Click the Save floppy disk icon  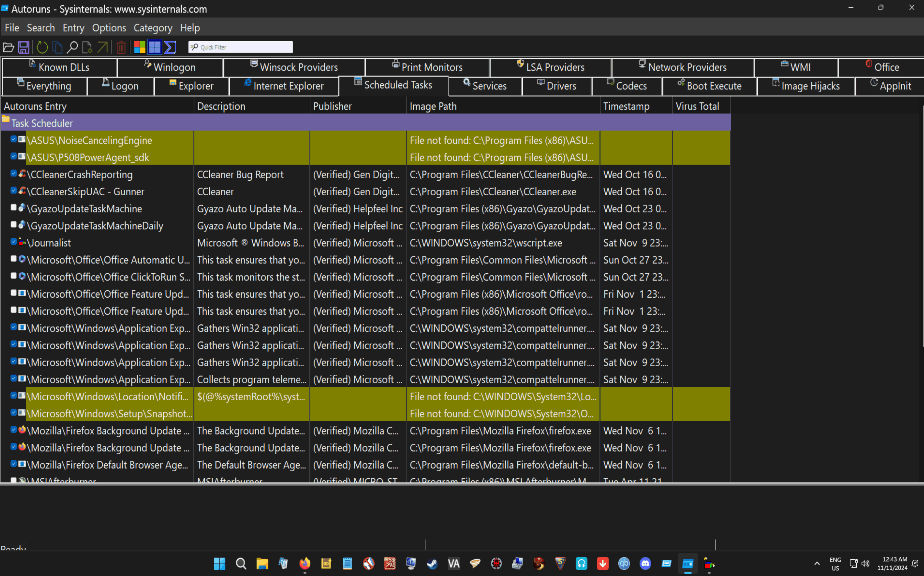tap(24, 47)
